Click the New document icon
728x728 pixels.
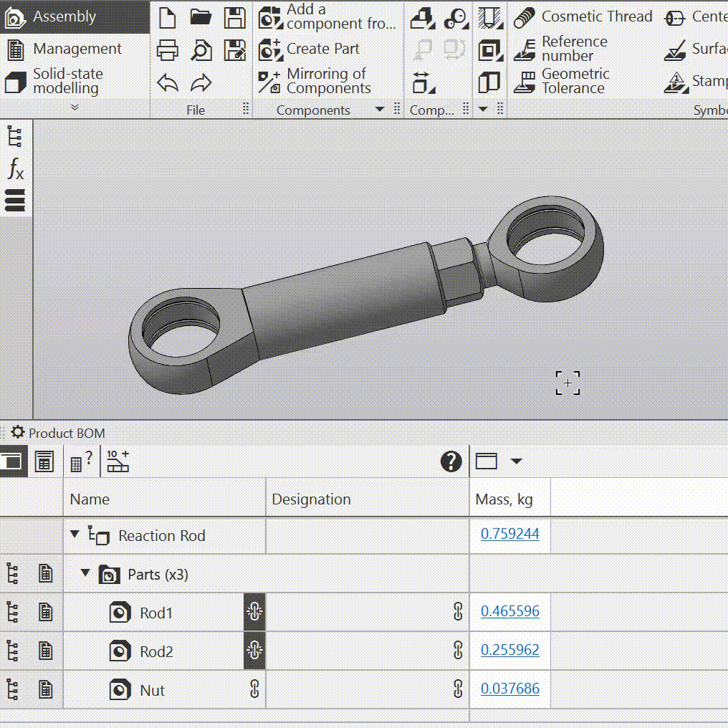[168, 18]
